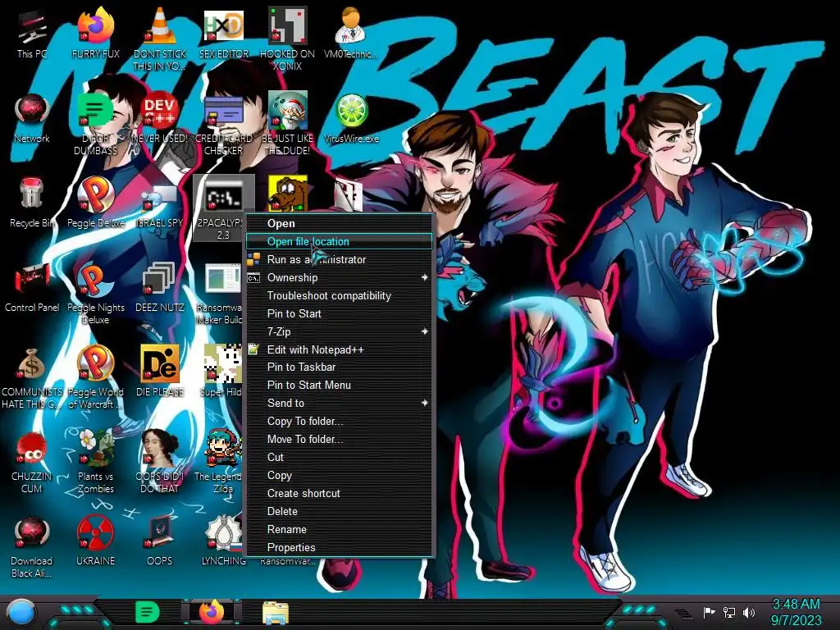
Task: Select the Ransomware Maker Builder icon
Action: tap(221, 294)
